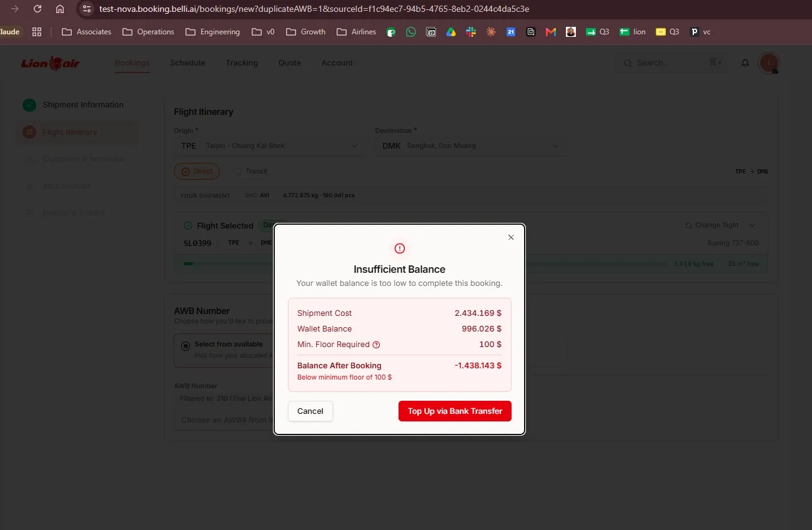This screenshot has width=812, height=530.
Task: Open the Airlines bookmark folder
Action: pyautogui.click(x=356, y=32)
